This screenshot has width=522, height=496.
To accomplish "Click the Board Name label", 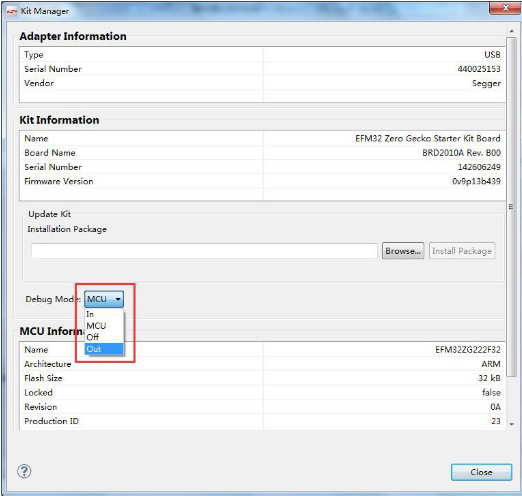I will point(50,153).
